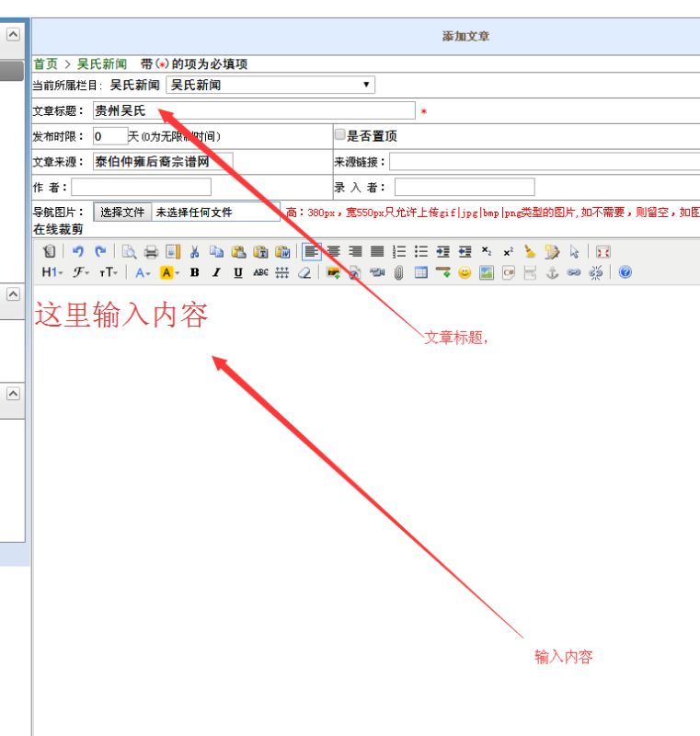
Task: Open the H1 heading dropdown
Action: [x=52, y=272]
